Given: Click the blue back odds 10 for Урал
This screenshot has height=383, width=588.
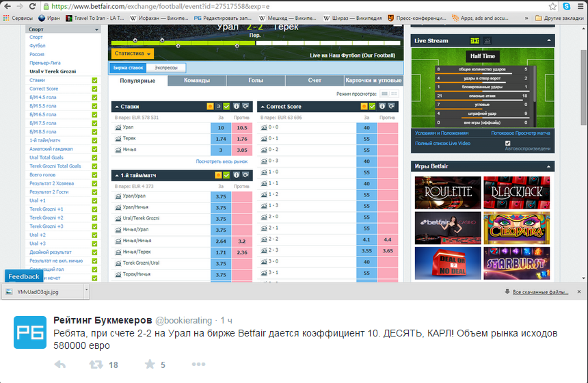Looking at the screenshot, I should click(x=221, y=128).
